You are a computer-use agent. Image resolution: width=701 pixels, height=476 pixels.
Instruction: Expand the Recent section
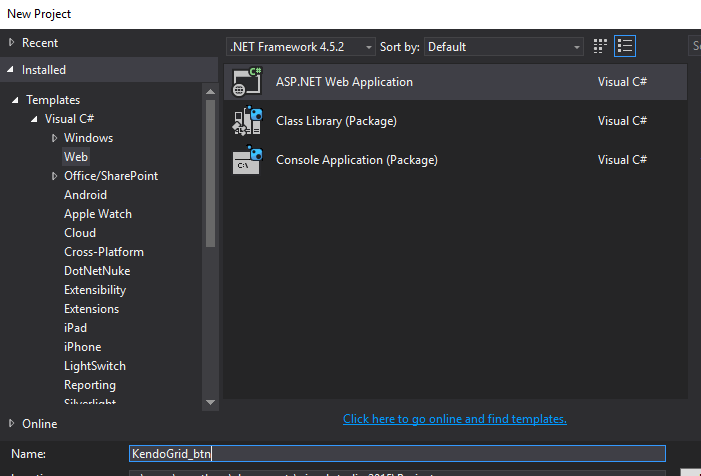11,43
